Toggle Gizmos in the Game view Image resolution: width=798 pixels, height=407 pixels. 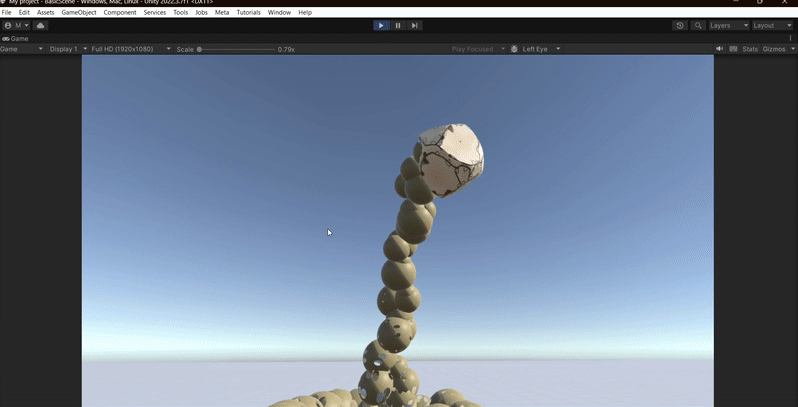coord(774,49)
